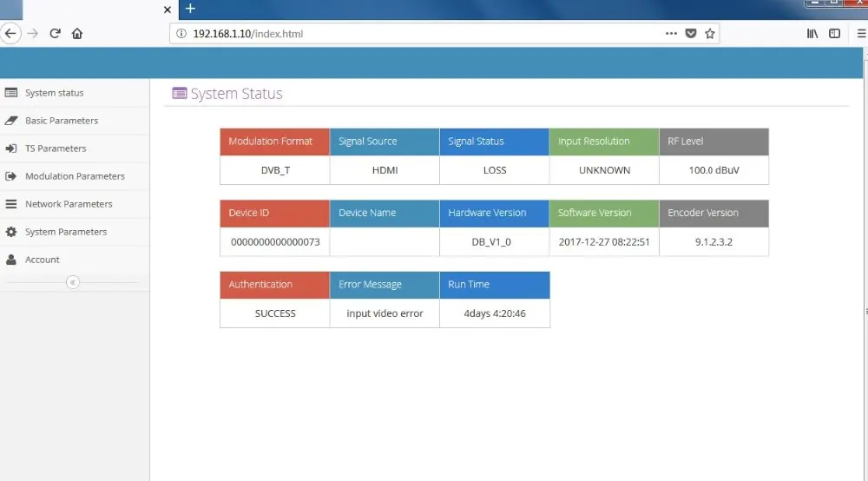Viewport: 868px width, 481px height.
Task: Open System status menu item
Action: click(x=75, y=93)
